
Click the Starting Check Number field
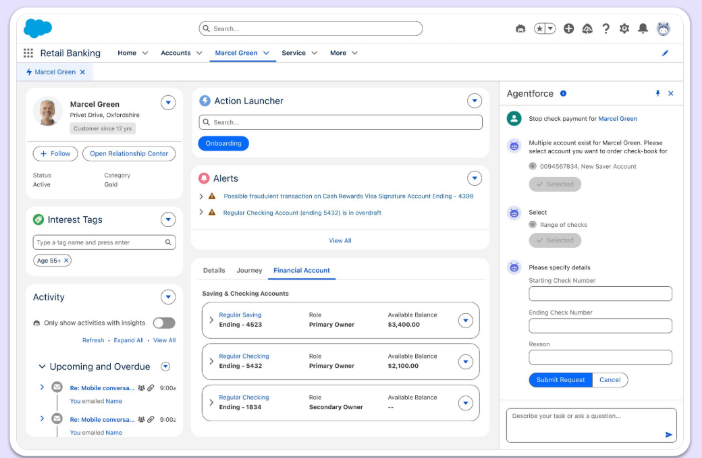tap(600, 294)
